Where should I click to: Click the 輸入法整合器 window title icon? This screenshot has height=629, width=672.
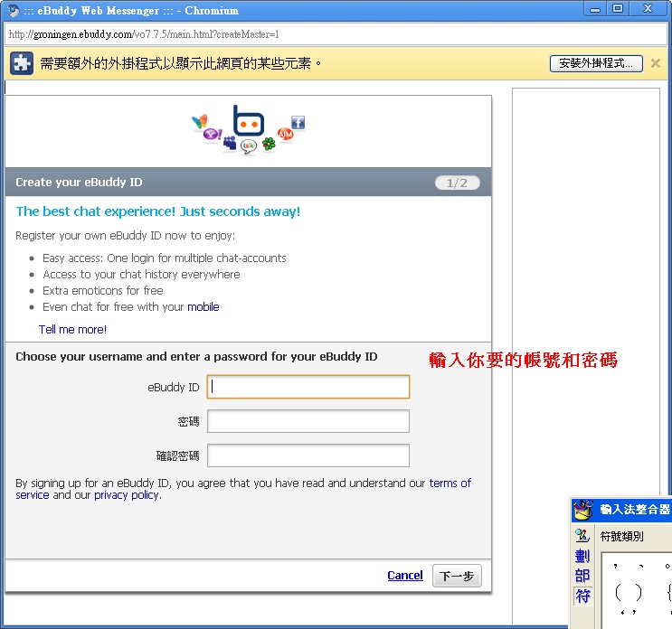(582, 510)
